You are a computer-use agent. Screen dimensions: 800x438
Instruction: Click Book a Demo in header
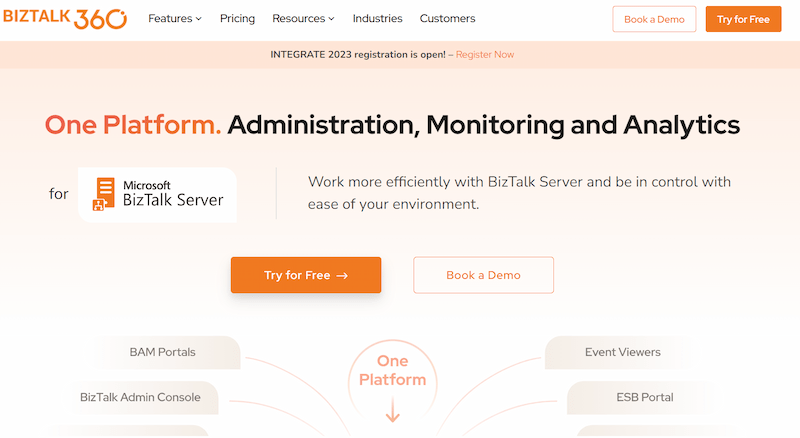(x=654, y=19)
